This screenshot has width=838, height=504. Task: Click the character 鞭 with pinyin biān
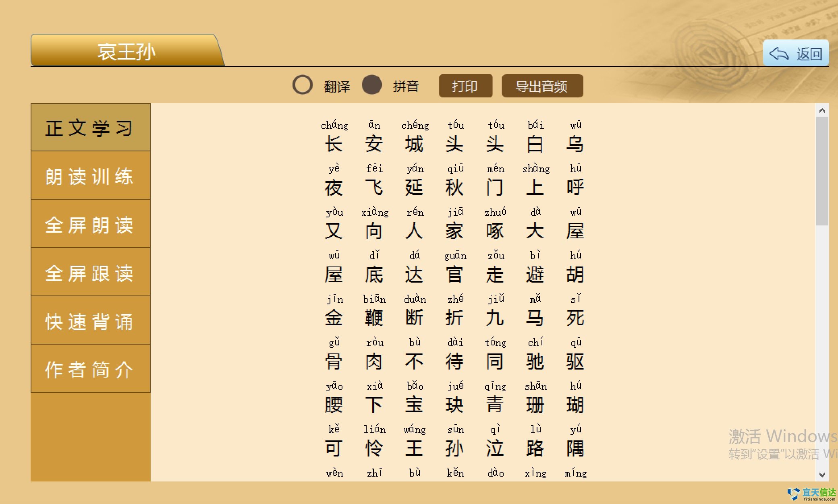click(374, 318)
